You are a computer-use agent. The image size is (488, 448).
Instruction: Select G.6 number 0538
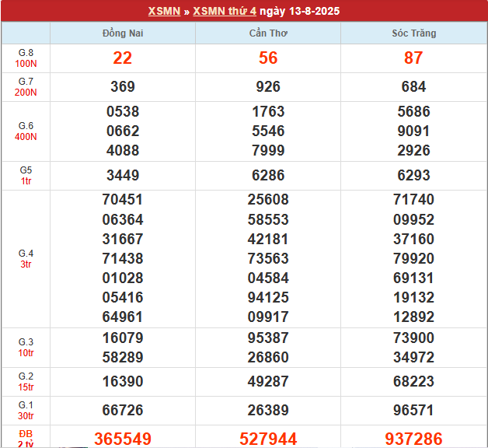click(123, 111)
